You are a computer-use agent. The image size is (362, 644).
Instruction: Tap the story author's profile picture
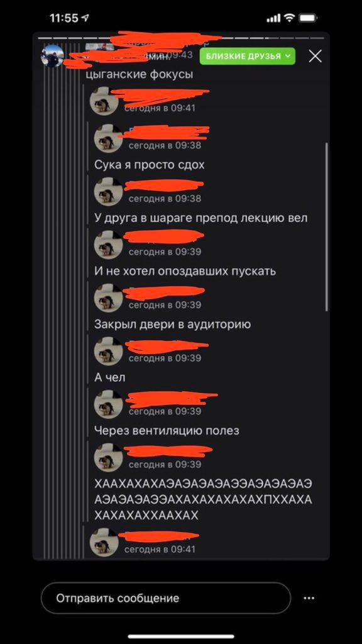click(53, 56)
